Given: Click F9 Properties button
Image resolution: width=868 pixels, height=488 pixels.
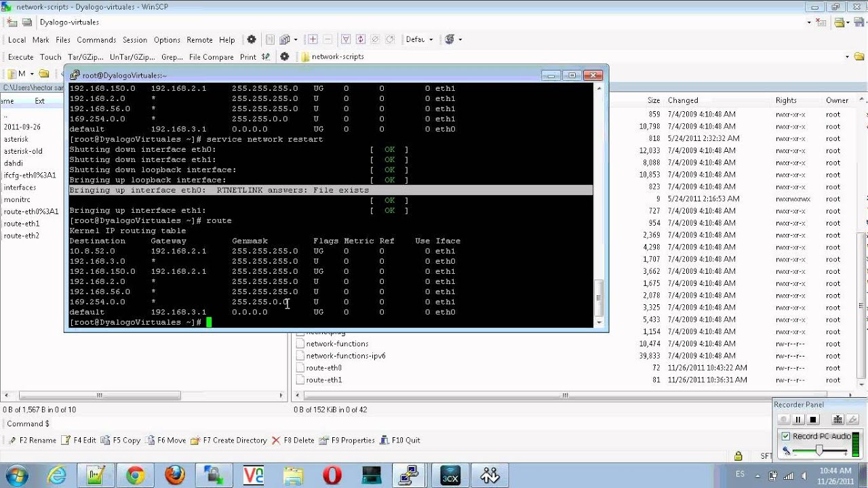Looking at the screenshot, I should point(347,441).
